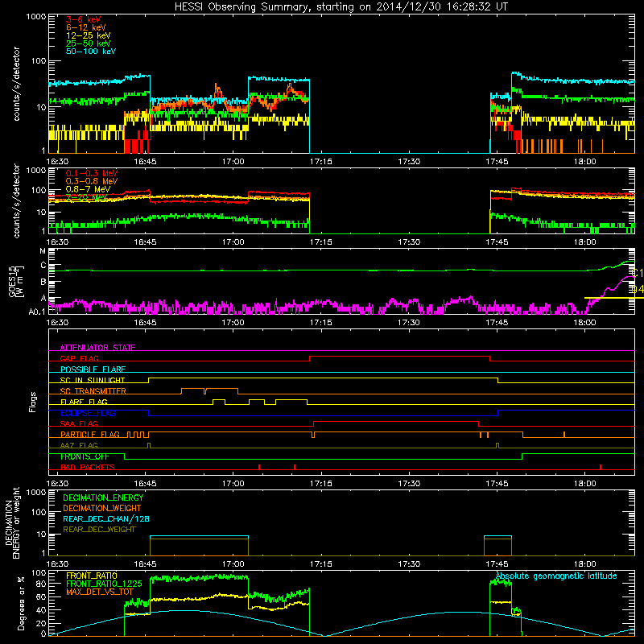Click the BAD_PACKETS spike just after 18:00
The height and width of the screenshot is (644, 644).
(x=601, y=467)
